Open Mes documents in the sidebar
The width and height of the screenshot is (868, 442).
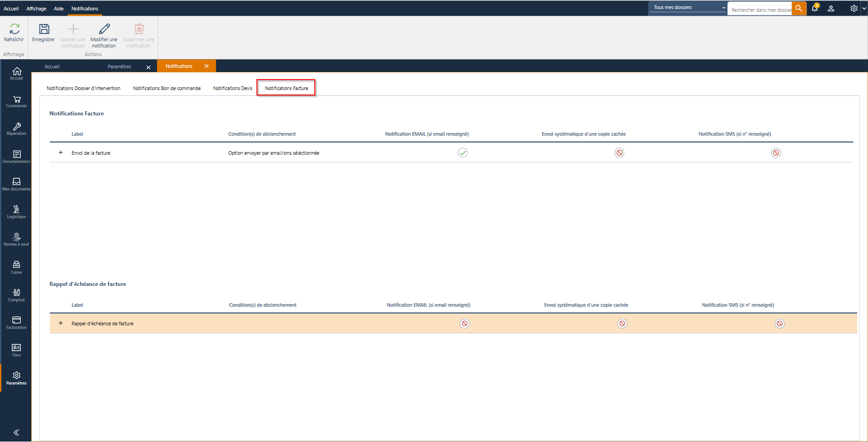tap(17, 184)
